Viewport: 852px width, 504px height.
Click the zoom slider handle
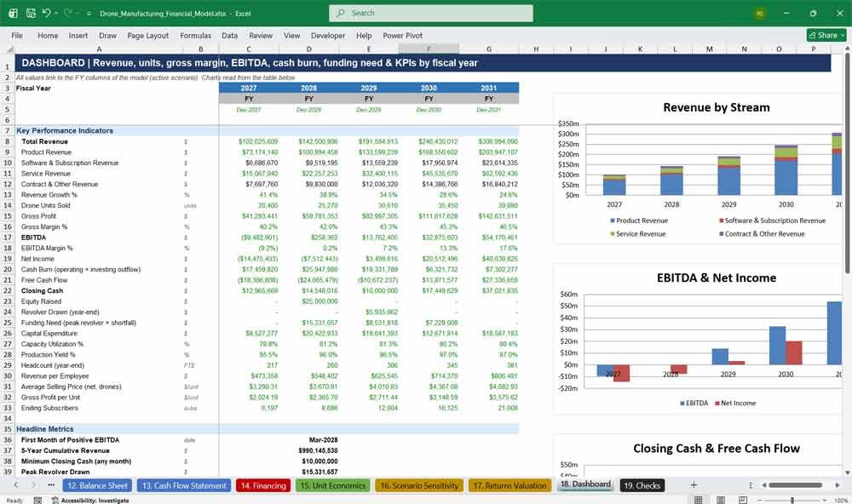coord(792,500)
